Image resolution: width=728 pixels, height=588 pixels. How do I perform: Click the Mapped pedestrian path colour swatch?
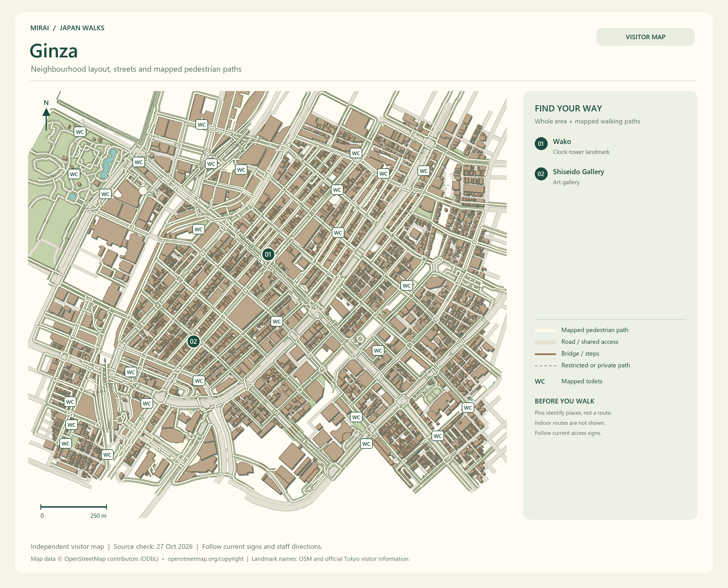coord(545,330)
